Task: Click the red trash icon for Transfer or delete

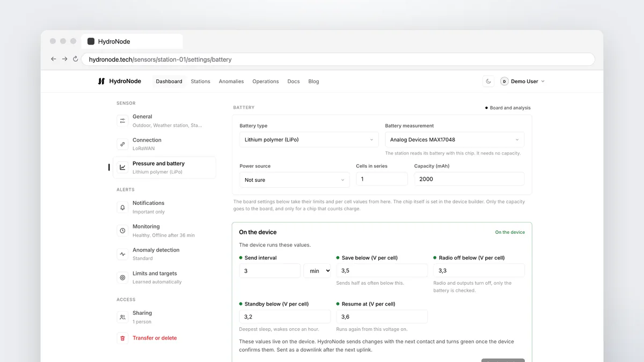Action: 122,338
